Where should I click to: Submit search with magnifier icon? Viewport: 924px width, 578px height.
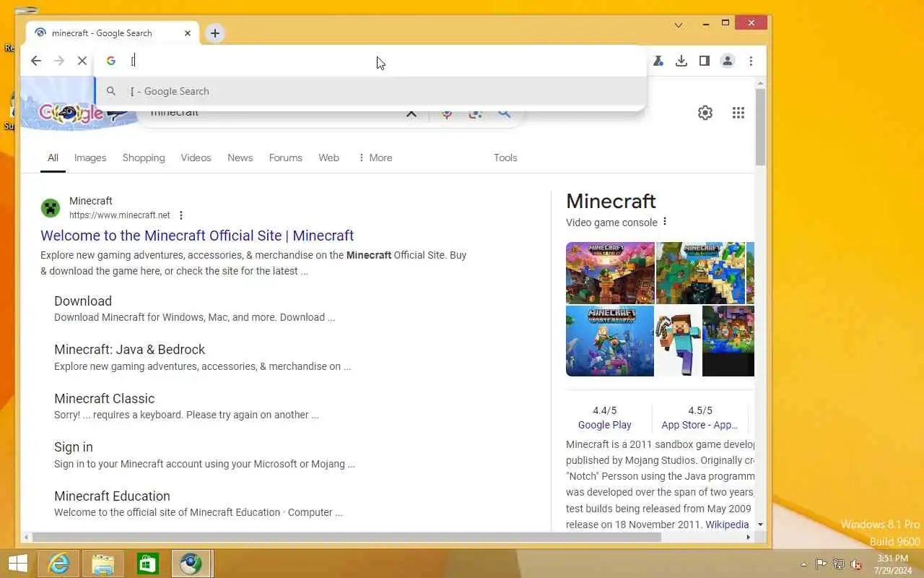point(505,113)
